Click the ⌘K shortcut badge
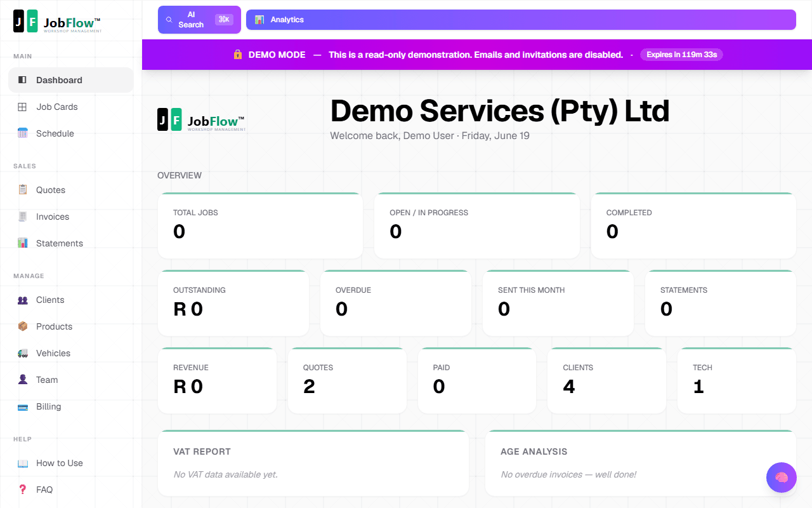Screen dimensions: 812x508 pos(224,20)
